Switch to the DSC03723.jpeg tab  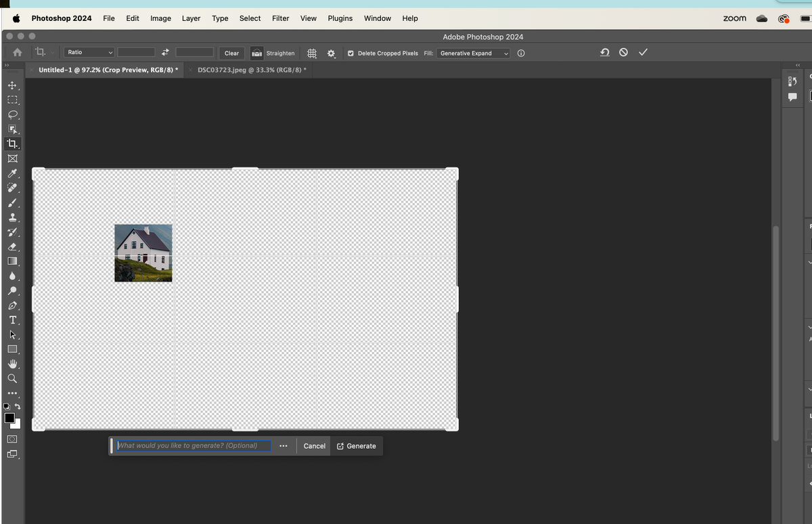[250, 70]
